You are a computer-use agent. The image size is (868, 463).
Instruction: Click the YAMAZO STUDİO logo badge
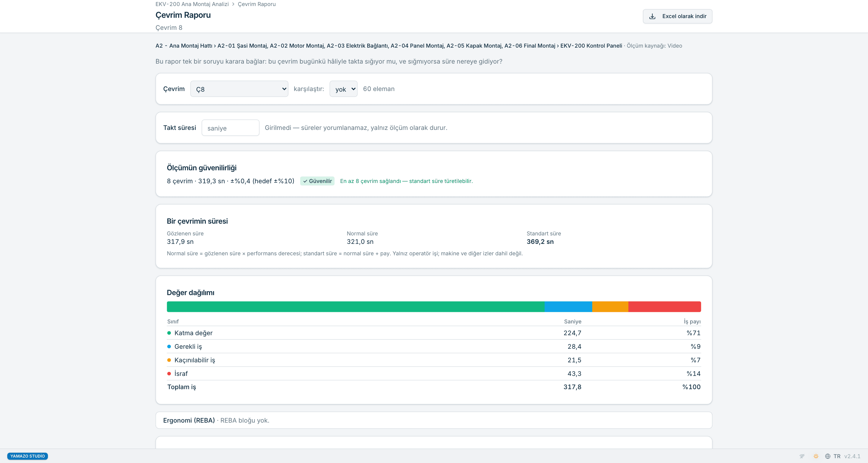tap(27, 456)
